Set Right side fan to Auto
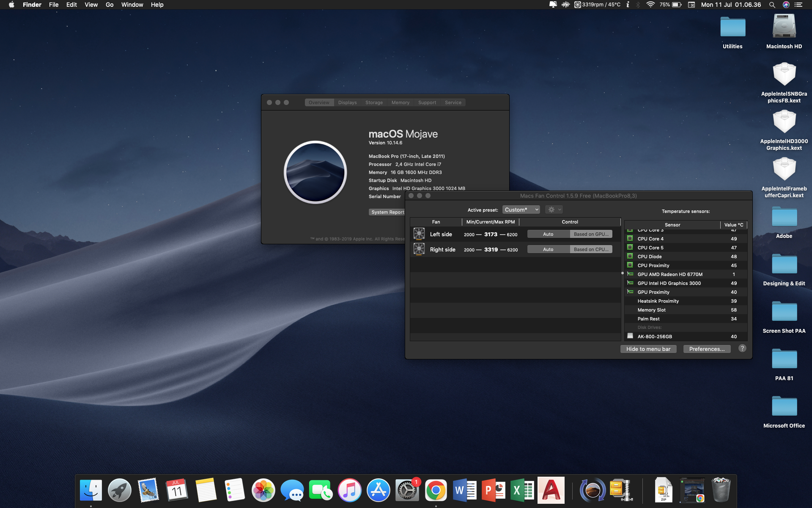The width and height of the screenshot is (812, 508). tap(548, 249)
